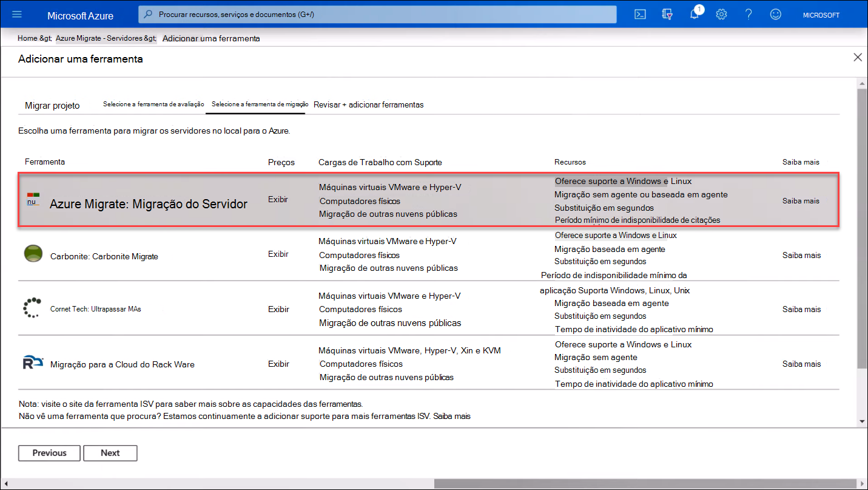Click the Next button

coord(110,453)
